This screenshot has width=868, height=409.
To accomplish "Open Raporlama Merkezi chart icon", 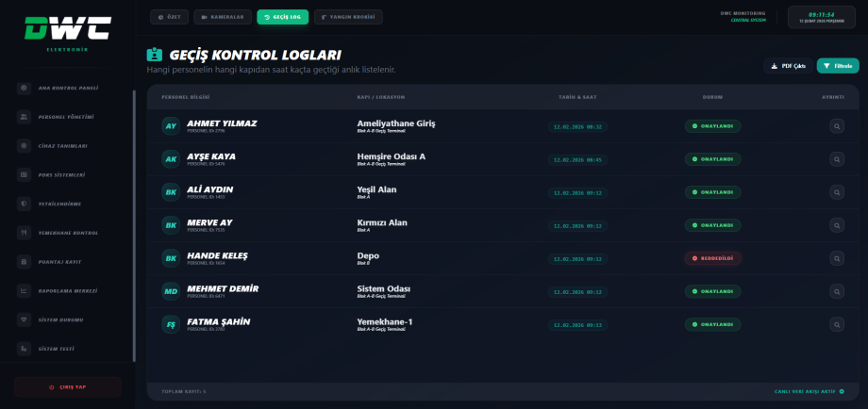I will pos(24,290).
